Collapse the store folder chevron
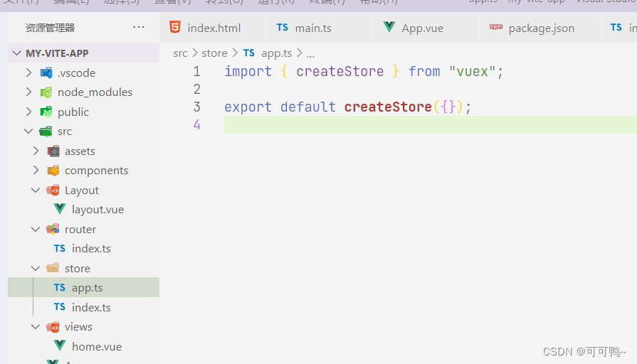 [36, 268]
